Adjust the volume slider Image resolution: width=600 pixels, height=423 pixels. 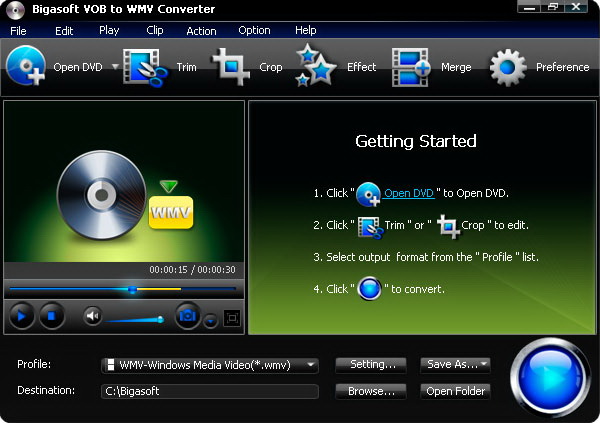[x=135, y=320]
